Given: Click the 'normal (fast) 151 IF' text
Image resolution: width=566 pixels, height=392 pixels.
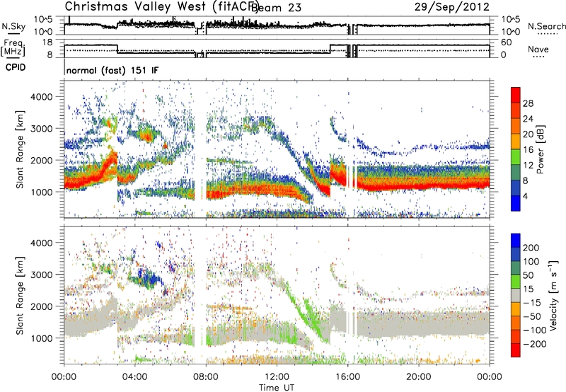Looking at the screenshot, I should (x=112, y=70).
